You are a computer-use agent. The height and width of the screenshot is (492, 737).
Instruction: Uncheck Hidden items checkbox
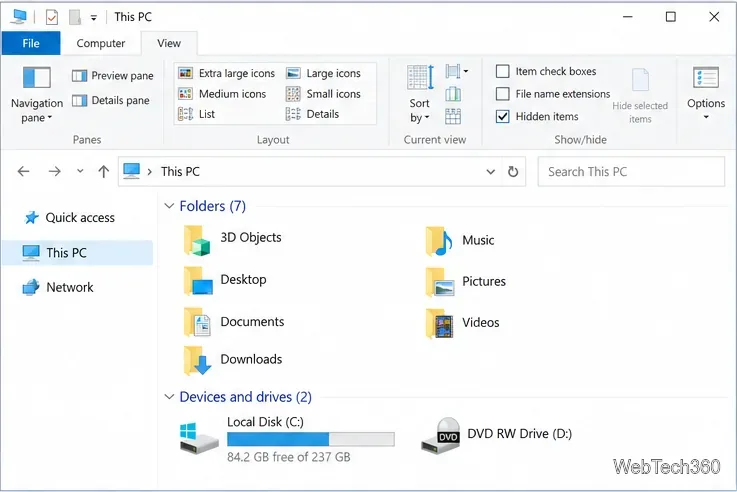coord(502,117)
